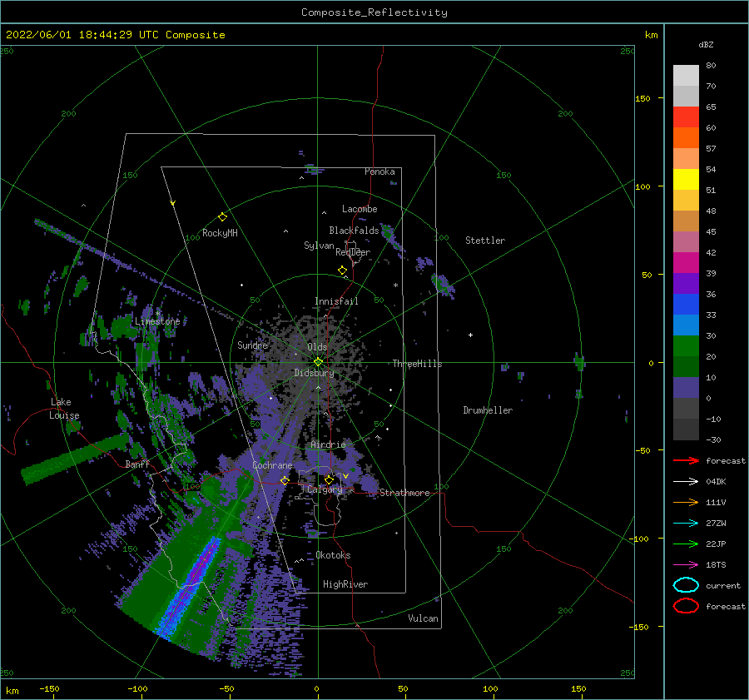
Task: Click the red forecast ellipse icon
Action: 686,606
